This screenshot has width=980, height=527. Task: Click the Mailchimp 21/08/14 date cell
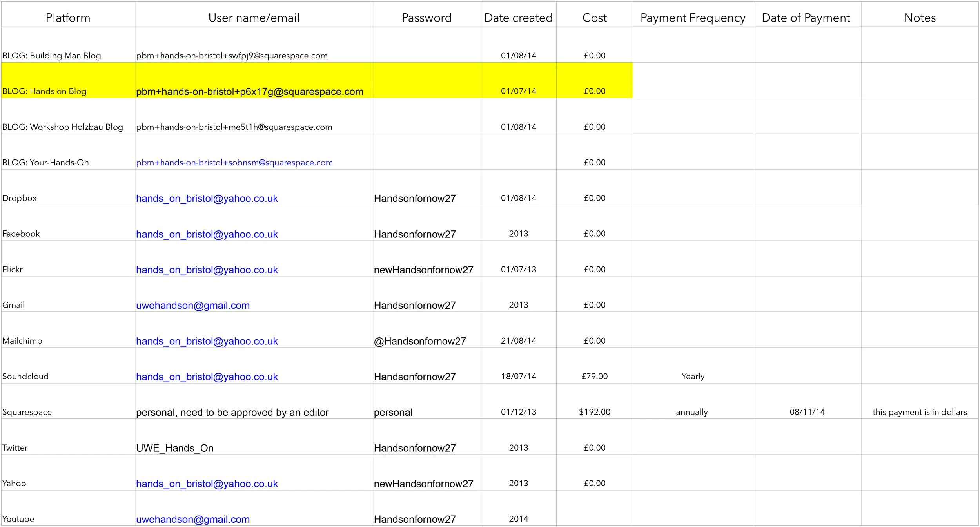[518, 341]
